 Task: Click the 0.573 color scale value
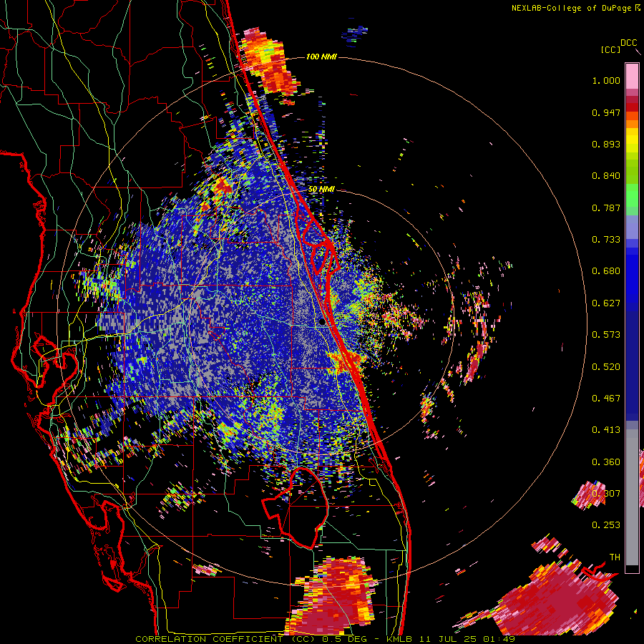pos(606,335)
